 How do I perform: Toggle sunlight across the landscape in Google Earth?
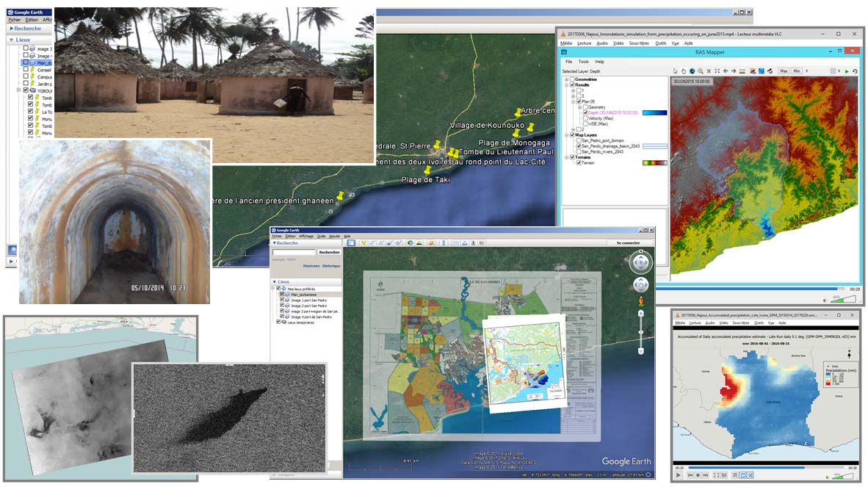coord(419,243)
